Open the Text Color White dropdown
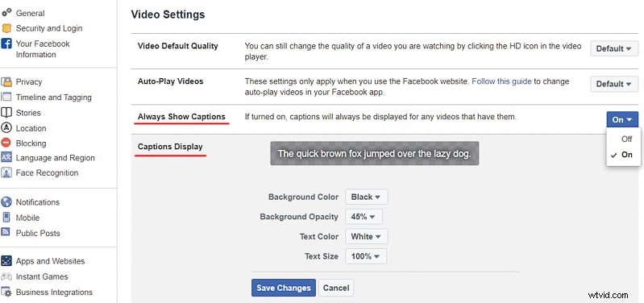644x303 pixels. click(367, 236)
